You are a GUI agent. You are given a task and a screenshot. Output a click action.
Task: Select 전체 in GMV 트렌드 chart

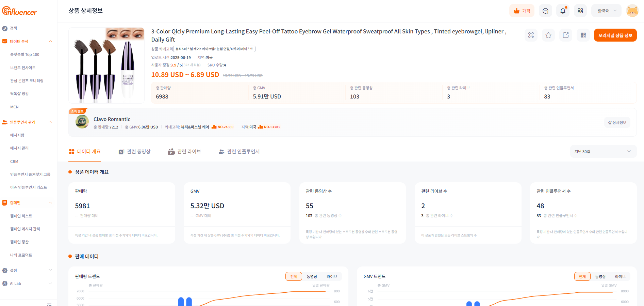coord(582,276)
